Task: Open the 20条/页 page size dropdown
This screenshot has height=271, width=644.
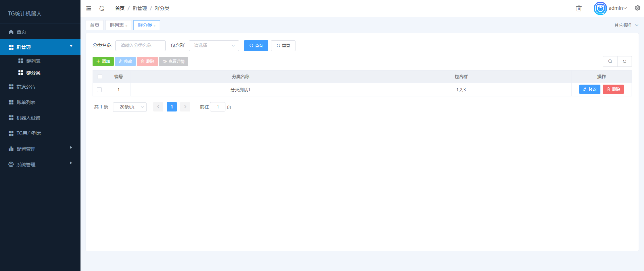Action: (130, 107)
